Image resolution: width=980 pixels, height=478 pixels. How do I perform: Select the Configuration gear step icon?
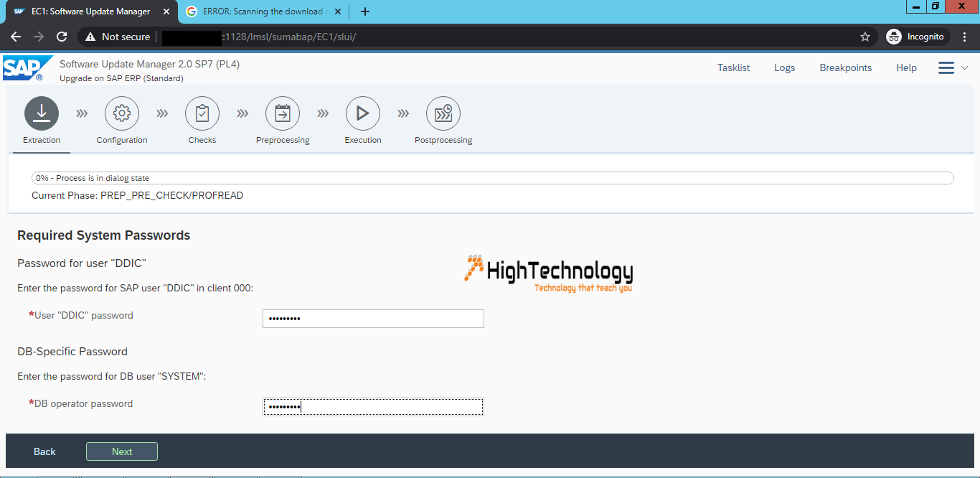click(122, 113)
